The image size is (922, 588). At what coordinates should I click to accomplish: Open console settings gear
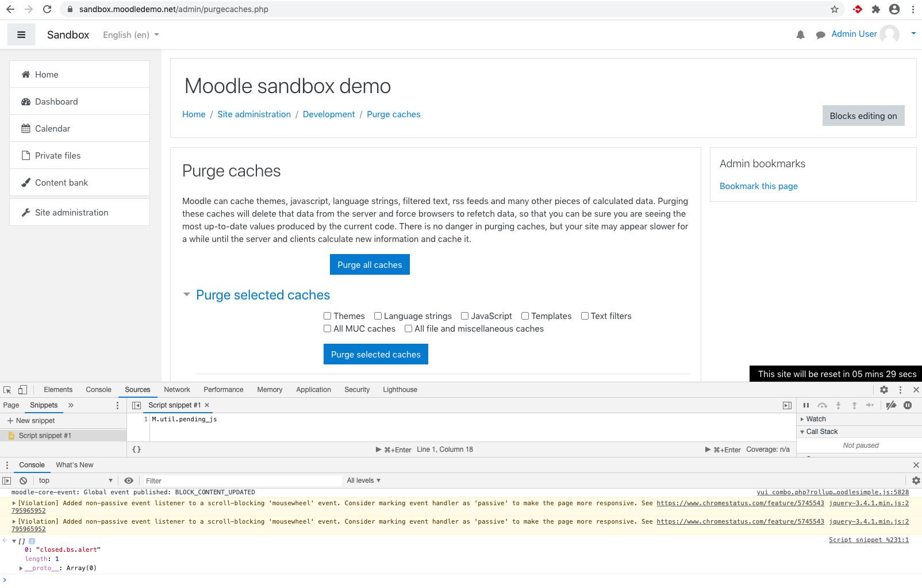coord(916,481)
